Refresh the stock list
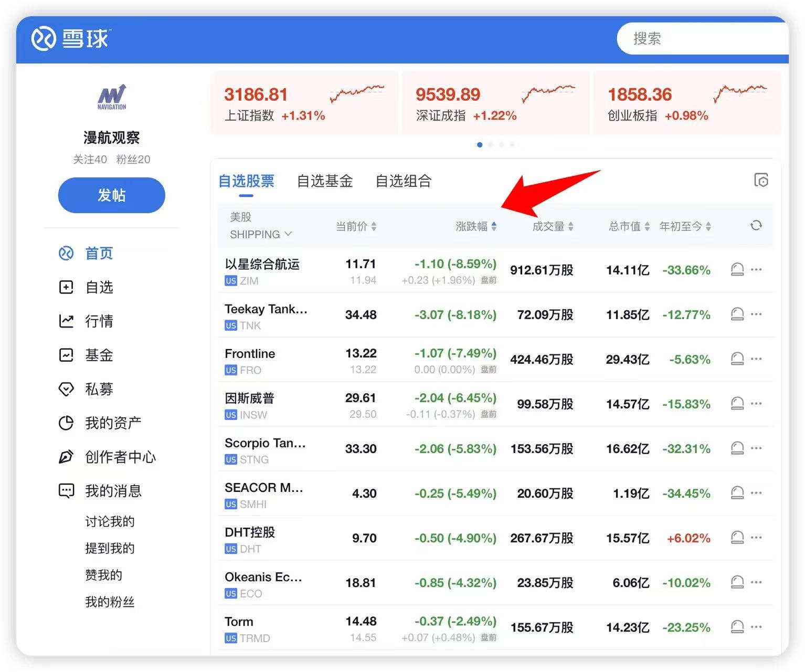This screenshot has width=805, height=672. [756, 226]
